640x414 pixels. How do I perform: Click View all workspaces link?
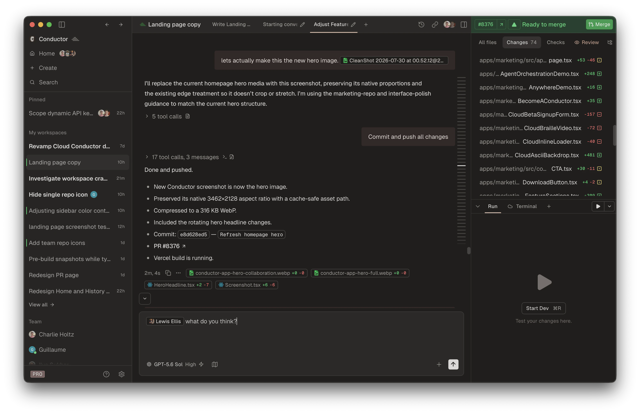(41, 305)
